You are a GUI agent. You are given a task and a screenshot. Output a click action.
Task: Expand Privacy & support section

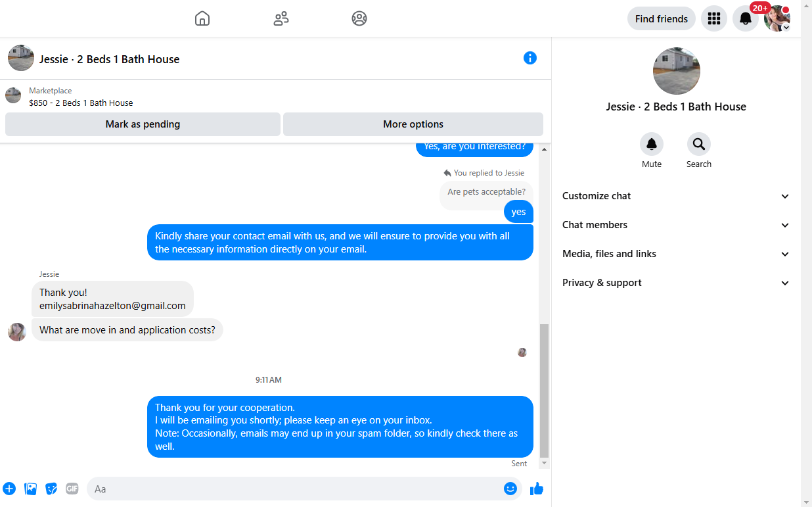pos(676,283)
